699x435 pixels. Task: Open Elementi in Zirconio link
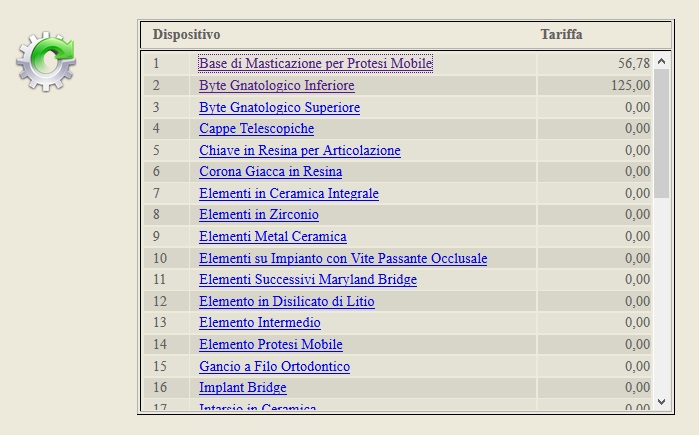point(259,214)
